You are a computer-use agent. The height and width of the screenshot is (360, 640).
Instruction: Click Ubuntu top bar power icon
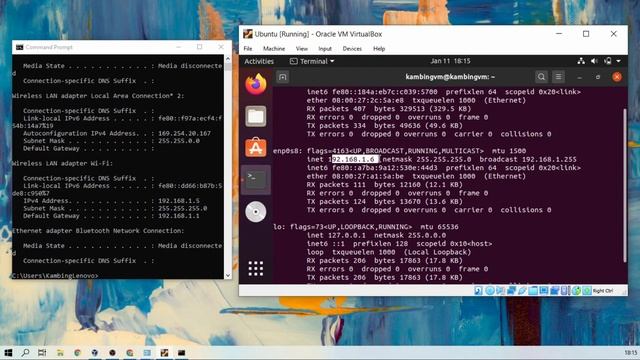608,61
